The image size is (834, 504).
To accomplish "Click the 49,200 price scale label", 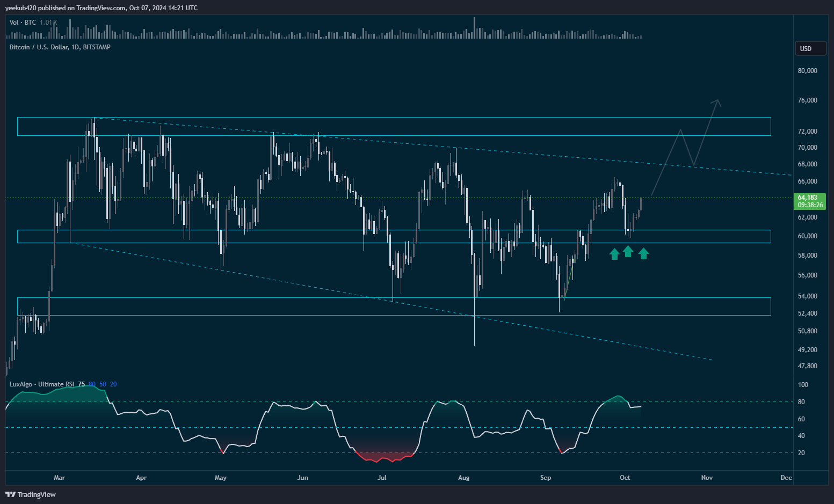I will 807,350.
